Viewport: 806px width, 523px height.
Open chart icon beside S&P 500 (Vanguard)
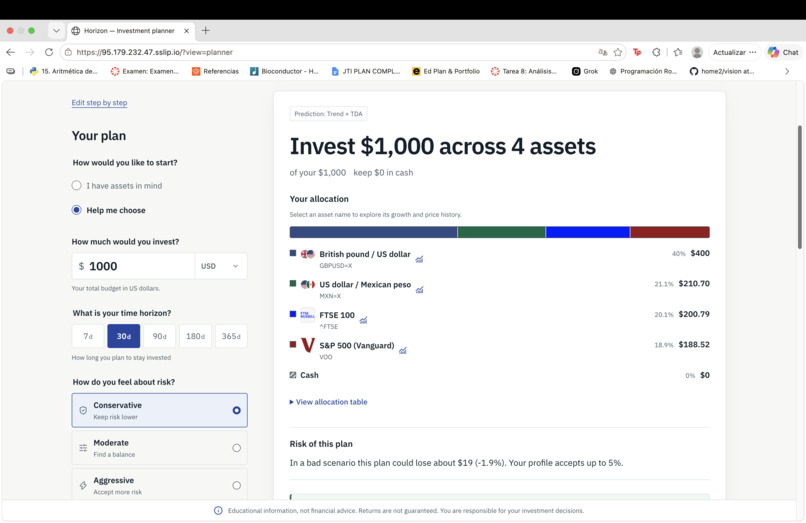coord(402,351)
